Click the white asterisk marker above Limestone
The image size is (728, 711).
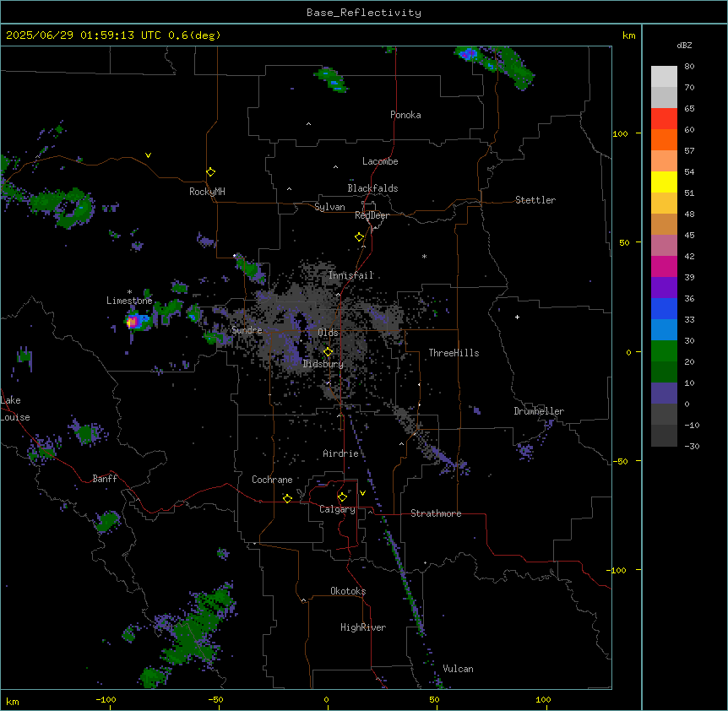[129, 292]
